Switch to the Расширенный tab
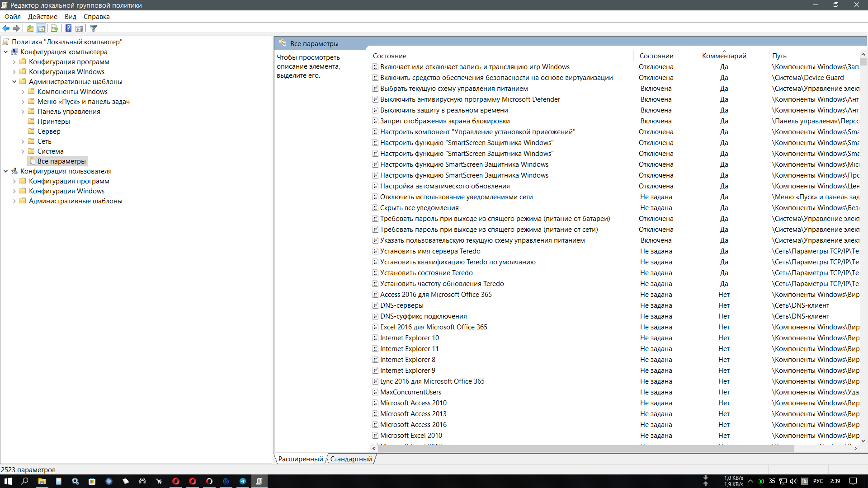 click(301, 459)
